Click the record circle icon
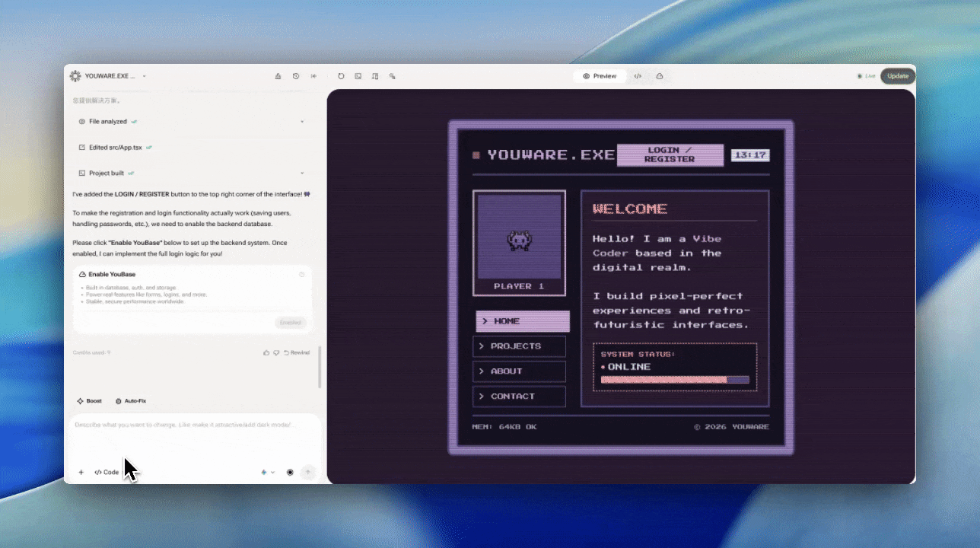The height and width of the screenshot is (548, 980). 290,473
